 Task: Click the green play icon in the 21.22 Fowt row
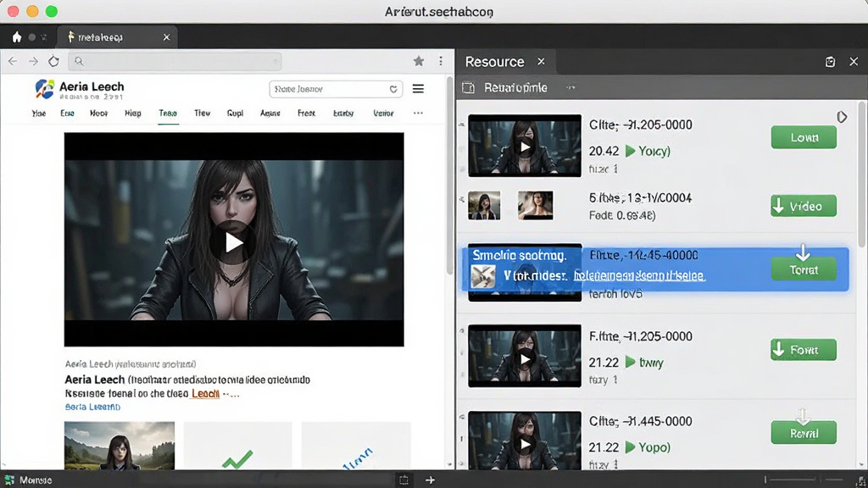pyautogui.click(x=630, y=363)
